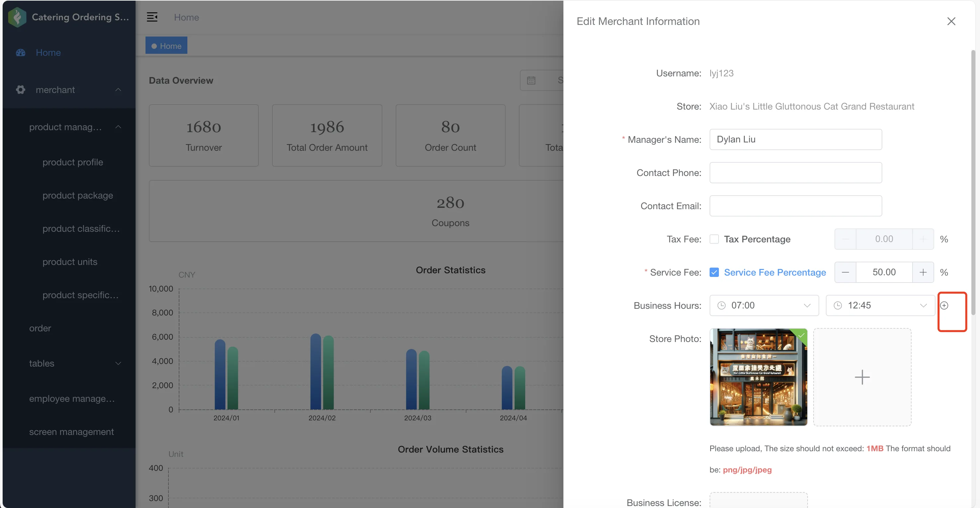Click the Home breadcrumb in header

pyautogui.click(x=186, y=18)
